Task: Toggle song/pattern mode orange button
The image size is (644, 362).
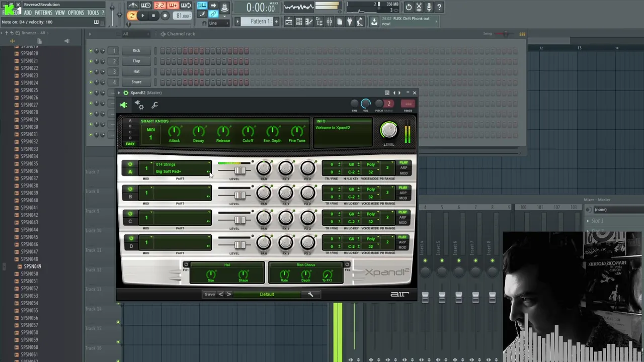Action: pyautogui.click(x=131, y=16)
